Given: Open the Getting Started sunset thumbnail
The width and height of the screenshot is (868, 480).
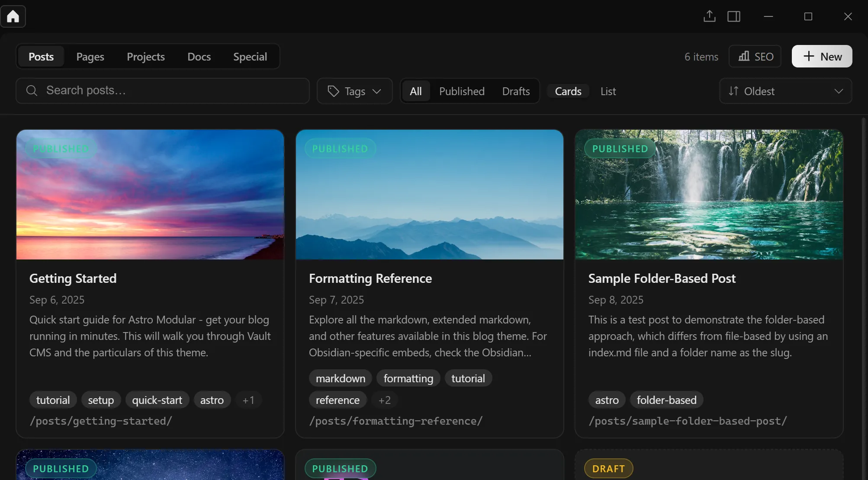Looking at the screenshot, I should tap(150, 195).
